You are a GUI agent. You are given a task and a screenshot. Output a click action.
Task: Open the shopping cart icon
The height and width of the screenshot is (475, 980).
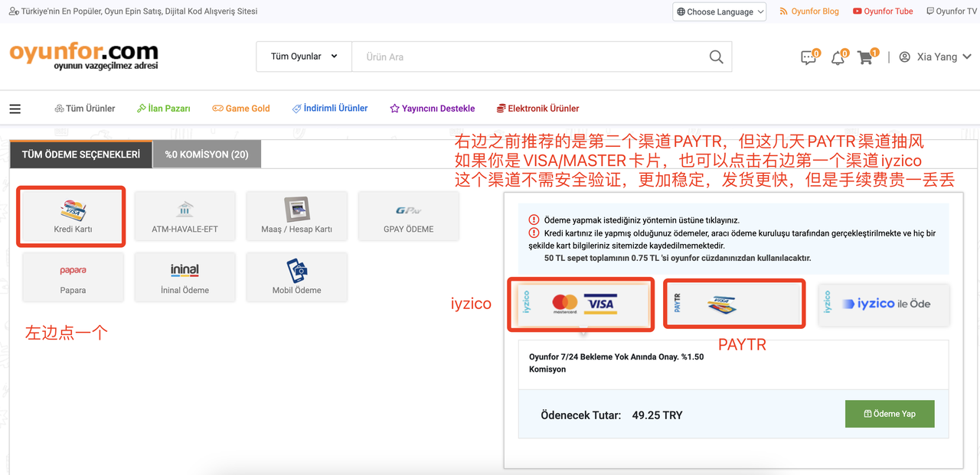865,58
